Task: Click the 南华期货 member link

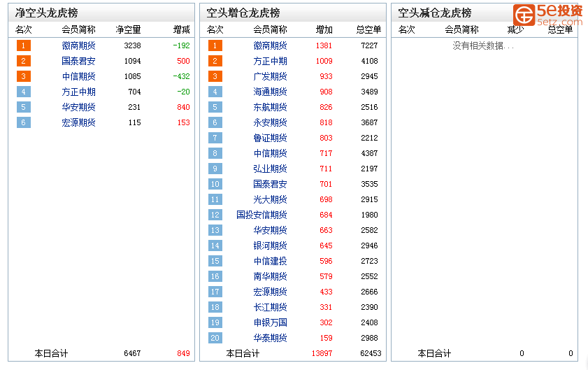Action: point(270,276)
